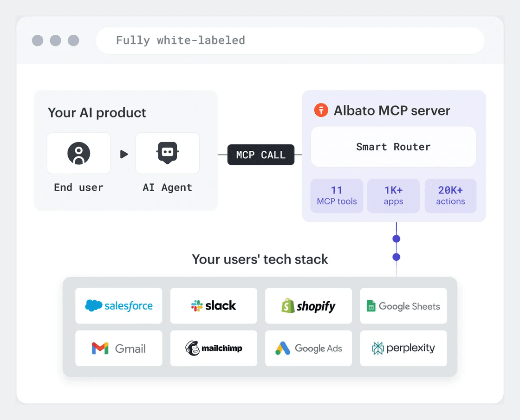
Task: Click the second gray window dot
Action: (x=55, y=40)
